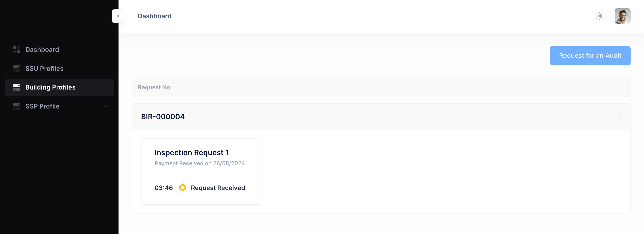Expand the SSP Profile submenu chevron
Screen dimensions: 644x234
(106, 106)
